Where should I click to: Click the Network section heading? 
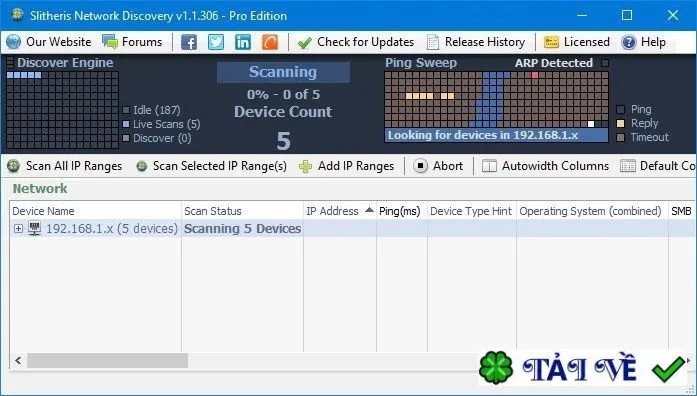click(x=40, y=188)
